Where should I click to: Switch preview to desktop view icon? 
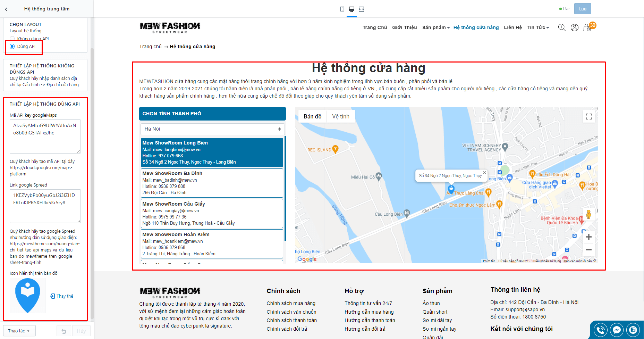(351, 9)
